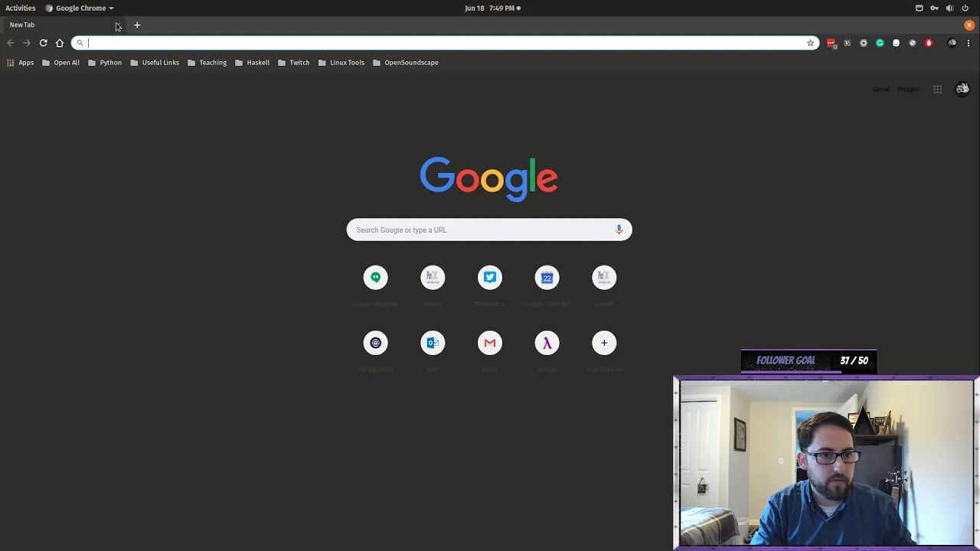
Task: Bookmark this tab with the star icon
Action: tap(810, 43)
